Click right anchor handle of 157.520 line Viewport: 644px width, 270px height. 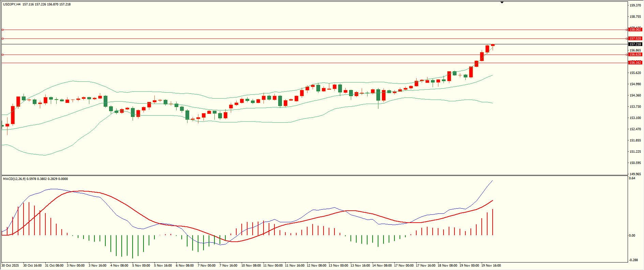tap(627, 39)
